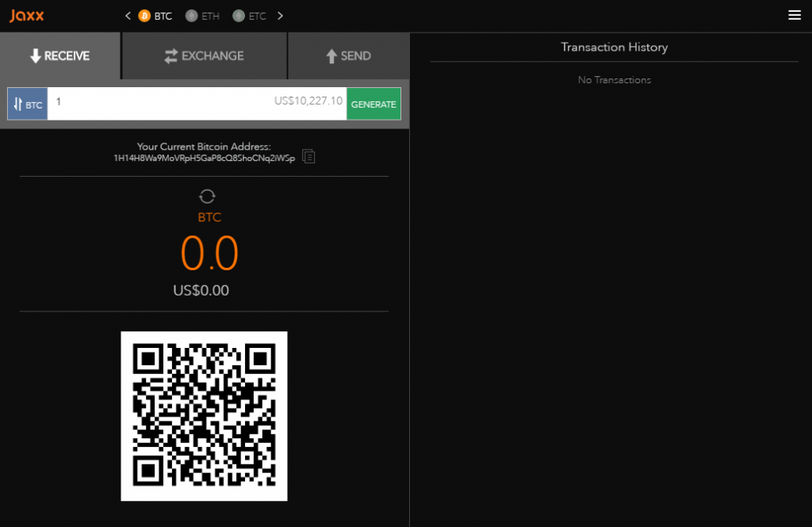Show previous coins with left chevron
Viewport: 812px width, 527px height.
[x=128, y=16]
